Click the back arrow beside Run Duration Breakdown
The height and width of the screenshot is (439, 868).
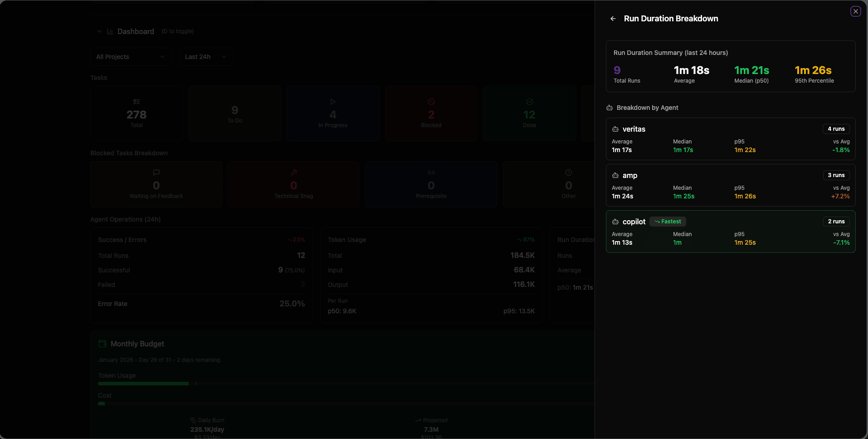613,19
